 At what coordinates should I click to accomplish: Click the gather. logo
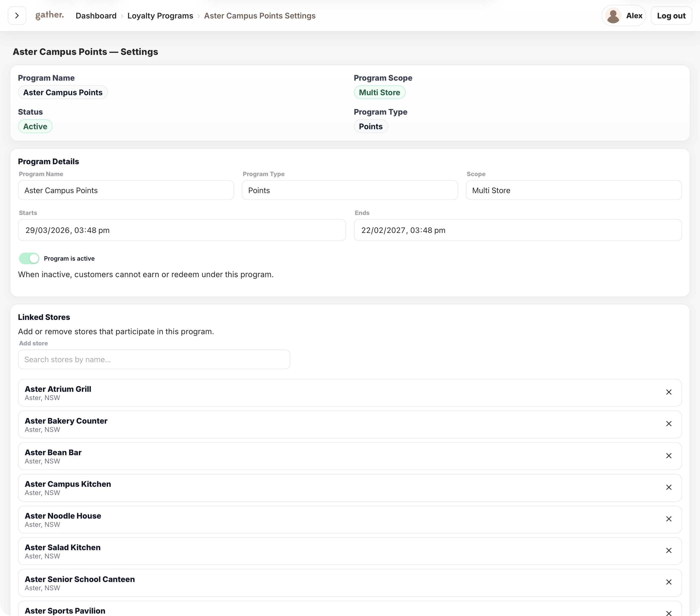pos(50,15)
